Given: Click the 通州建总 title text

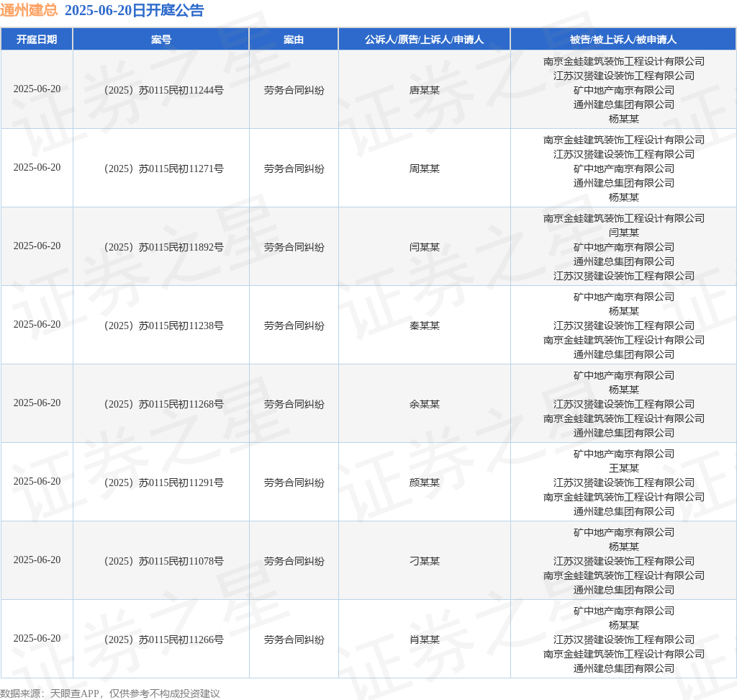Looking at the screenshot, I should (29, 10).
